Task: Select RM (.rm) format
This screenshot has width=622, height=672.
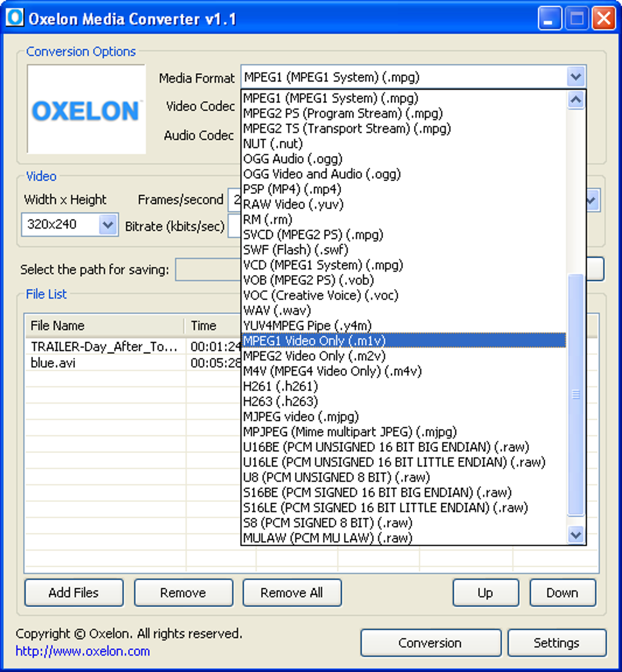Action: pos(404,220)
